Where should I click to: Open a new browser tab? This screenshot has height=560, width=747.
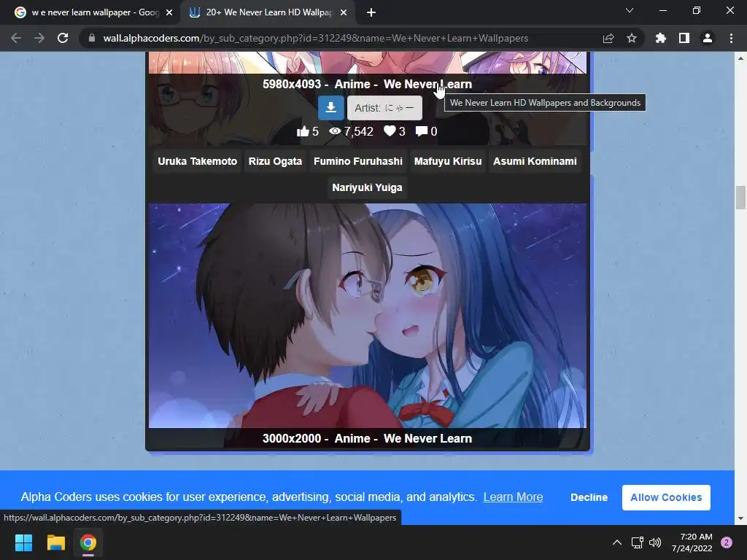371,12
